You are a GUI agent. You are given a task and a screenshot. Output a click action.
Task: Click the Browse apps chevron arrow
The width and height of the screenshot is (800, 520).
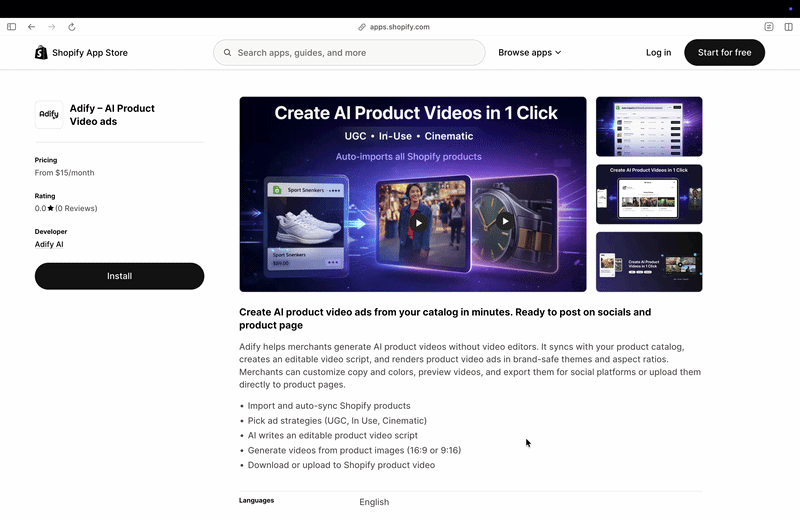point(558,53)
